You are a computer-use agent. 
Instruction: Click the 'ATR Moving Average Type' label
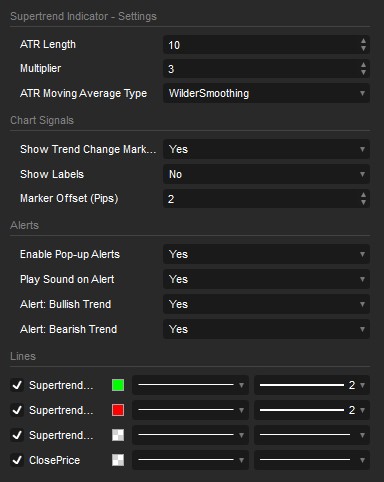83,94
